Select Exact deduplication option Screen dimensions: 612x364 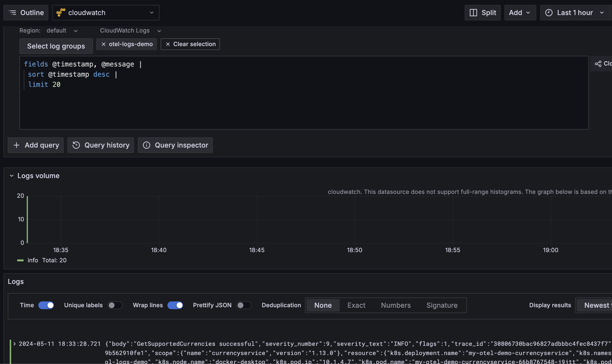pyautogui.click(x=356, y=305)
